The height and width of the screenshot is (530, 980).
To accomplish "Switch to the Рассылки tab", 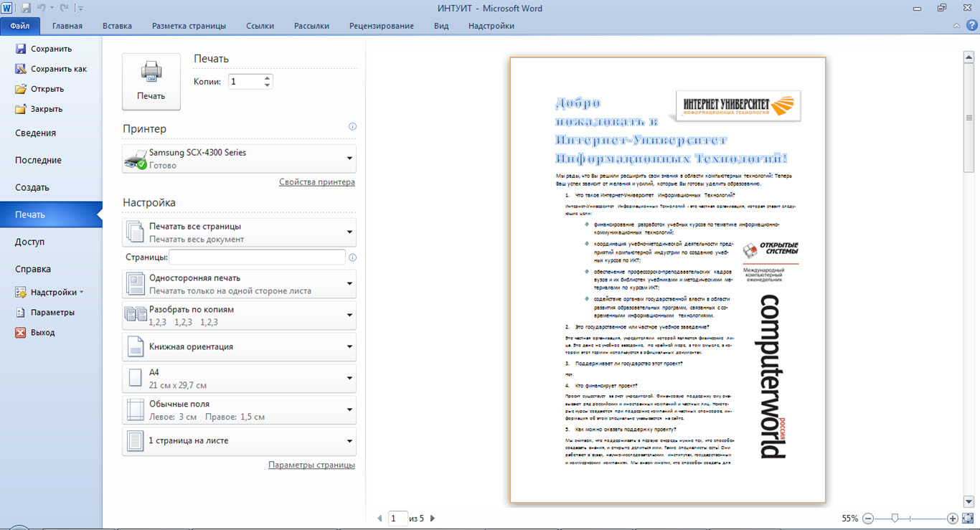I will [x=311, y=26].
